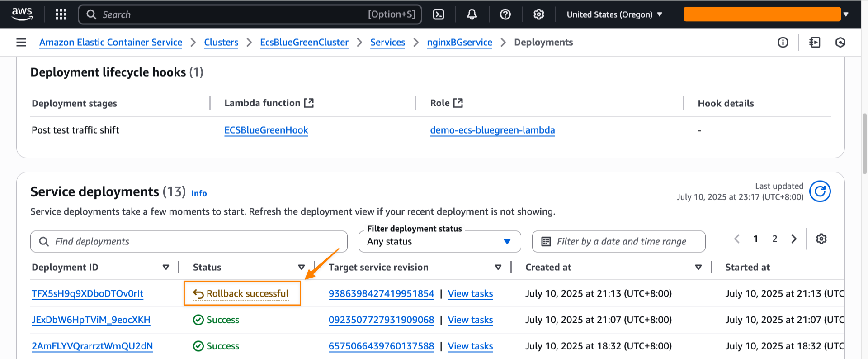Open the info panel icon beside breadcrumbs

pyautogui.click(x=783, y=42)
